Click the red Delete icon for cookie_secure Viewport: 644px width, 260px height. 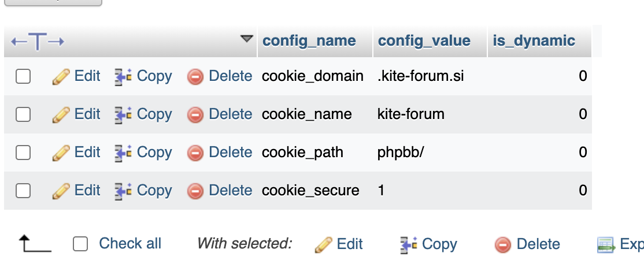(195, 191)
